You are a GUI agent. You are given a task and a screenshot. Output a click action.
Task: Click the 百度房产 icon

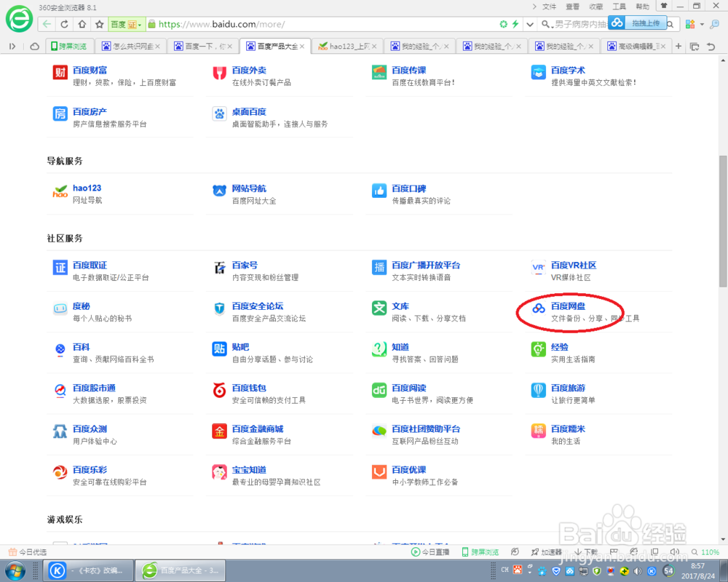point(60,113)
